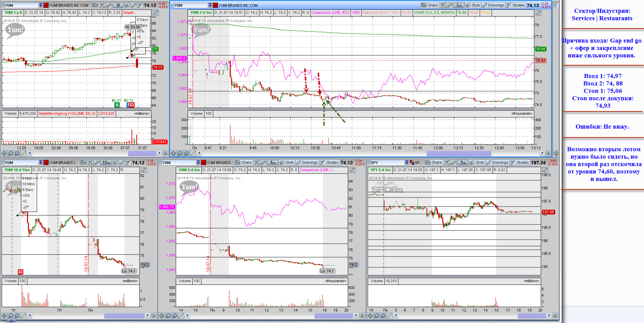Open share icon on YUM daily chart
Screen dimensions: 644x323
[x=95, y=5]
